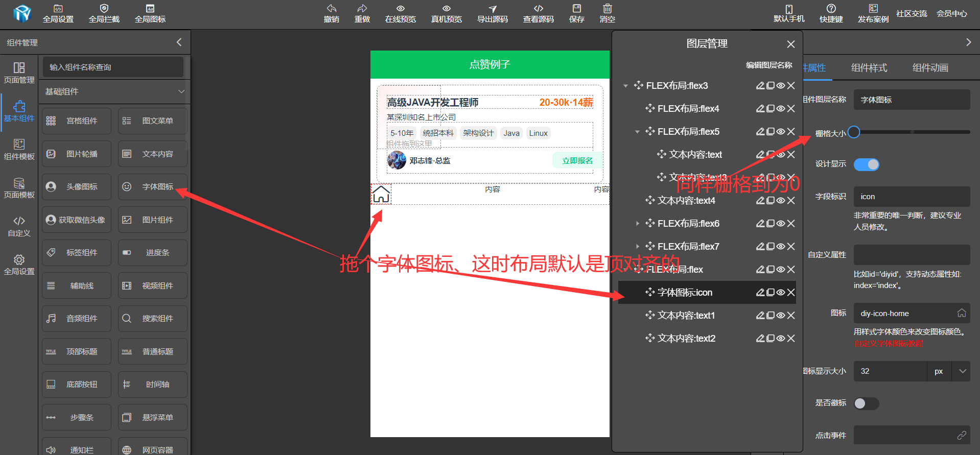Screen dimensions: 980x455
Task: Collapse the 基础组件 section chevron
Action: coord(181,91)
